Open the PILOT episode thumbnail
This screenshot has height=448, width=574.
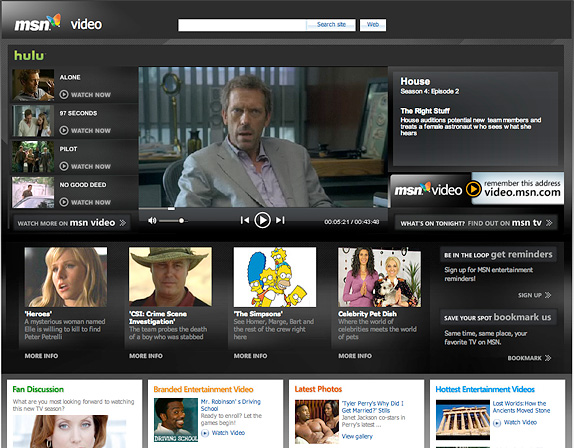click(x=33, y=157)
